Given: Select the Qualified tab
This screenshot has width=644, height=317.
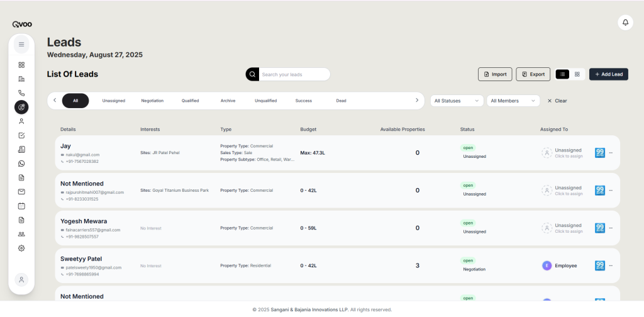Looking at the screenshot, I should tap(190, 101).
